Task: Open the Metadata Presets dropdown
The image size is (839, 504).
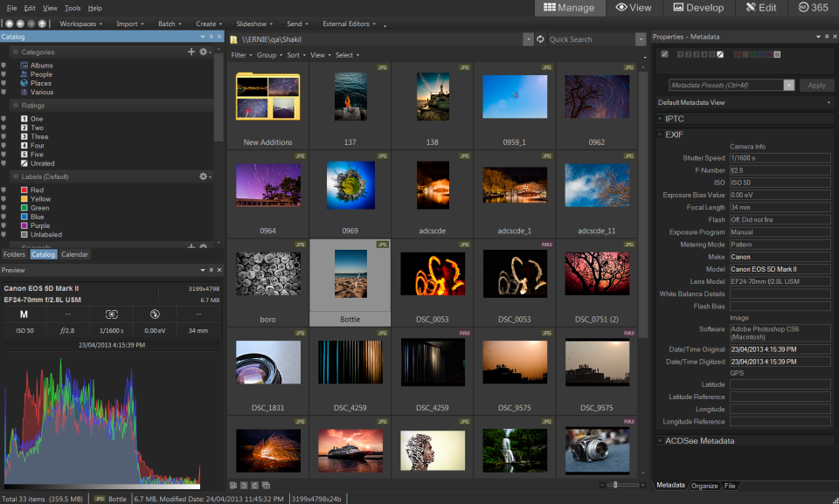Action: pyautogui.click(x=788, y=85)
